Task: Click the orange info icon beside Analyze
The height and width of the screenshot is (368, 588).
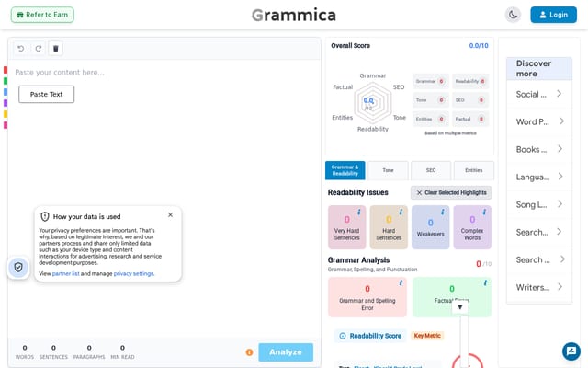Action: pyautogui.click(x=249, y=352)
